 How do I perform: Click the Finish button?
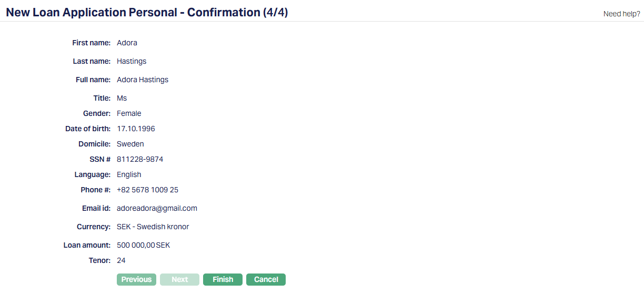[223, 279]
